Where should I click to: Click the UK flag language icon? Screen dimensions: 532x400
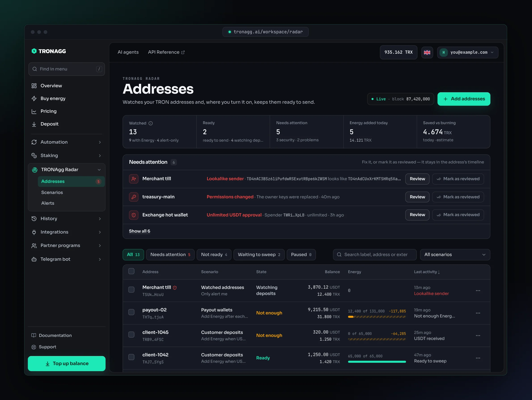427,52
